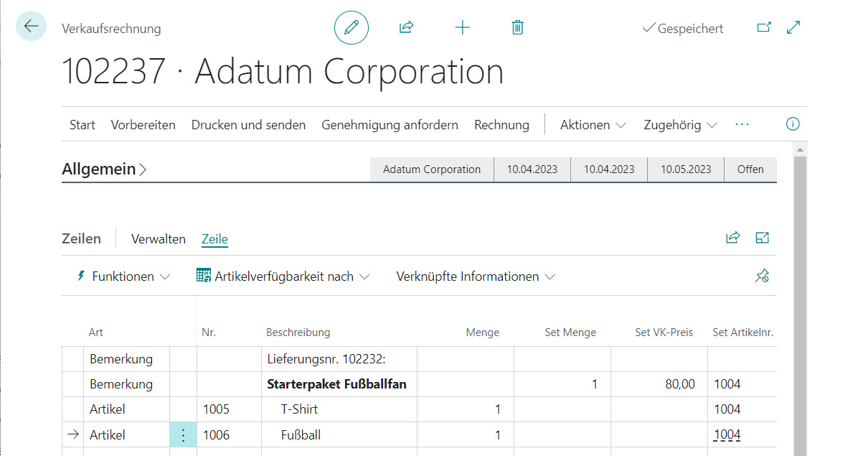Screen dimensions: 868x456
Task: Open the Aktionen dropdown menu
Action: [x=593, y=125]
